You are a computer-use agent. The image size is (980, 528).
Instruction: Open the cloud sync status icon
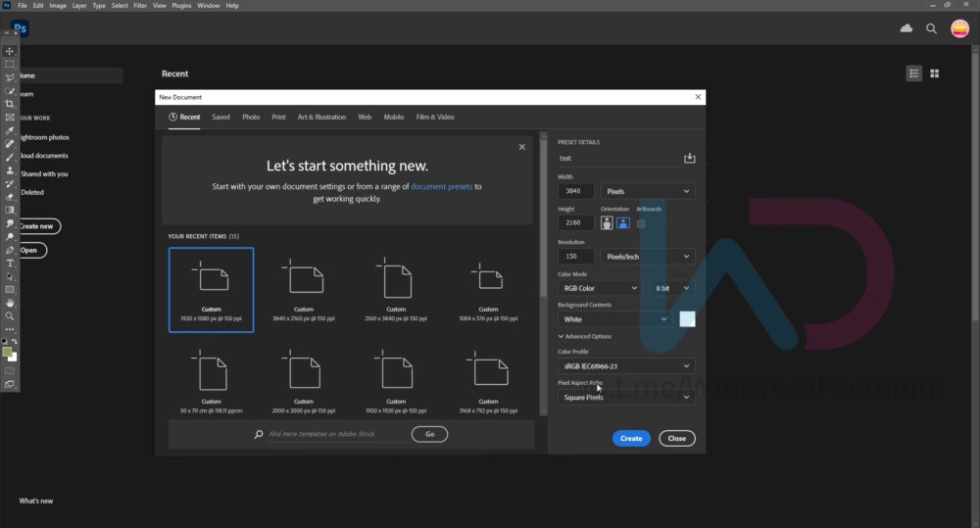906,28
